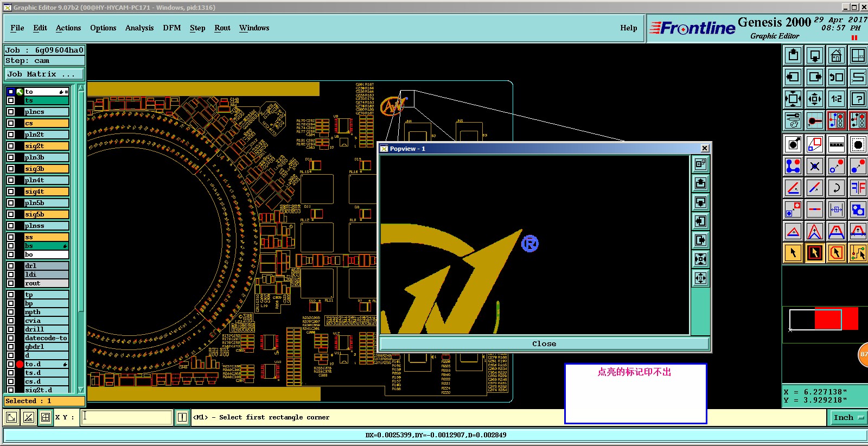Toggle checkbox for layer mpth
This screenshot has width=868, height=446.
[x=11, y=312]
